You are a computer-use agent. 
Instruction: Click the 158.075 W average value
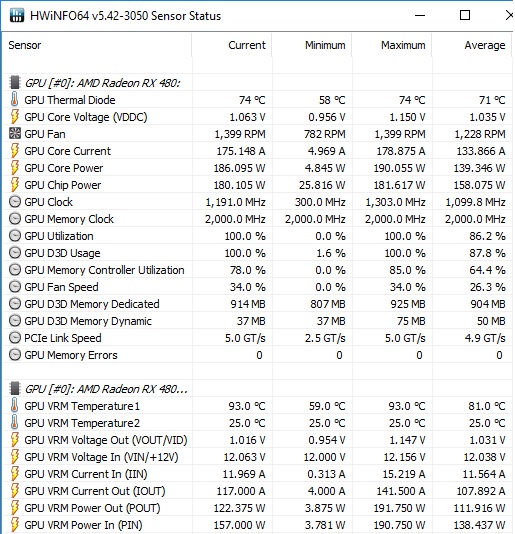[x=479, y=185]
